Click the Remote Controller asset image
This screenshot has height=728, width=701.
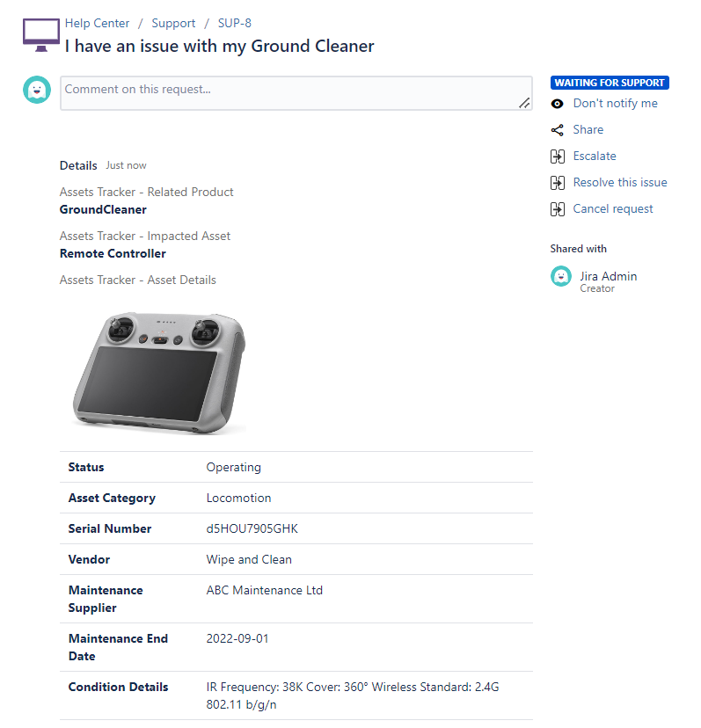pos(158,368)
